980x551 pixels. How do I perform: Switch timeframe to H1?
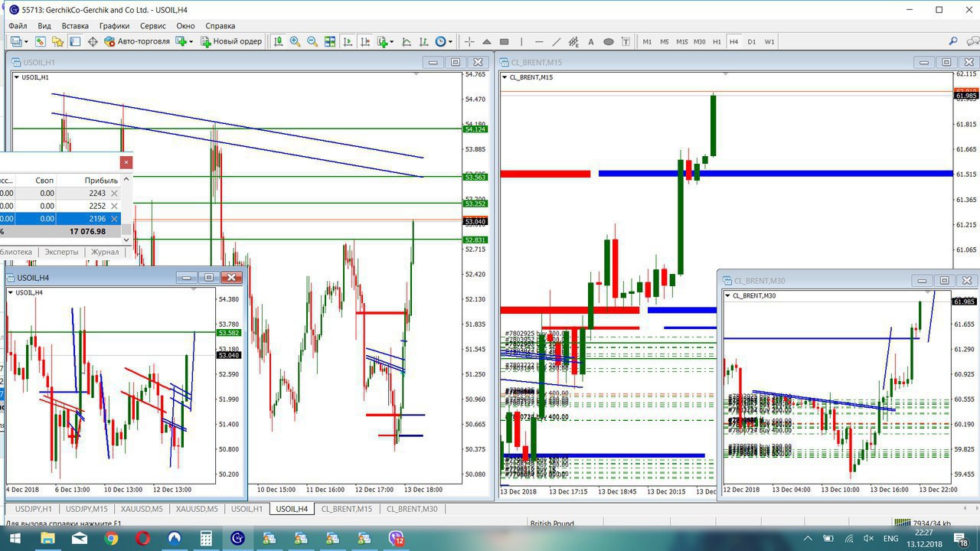717,41
